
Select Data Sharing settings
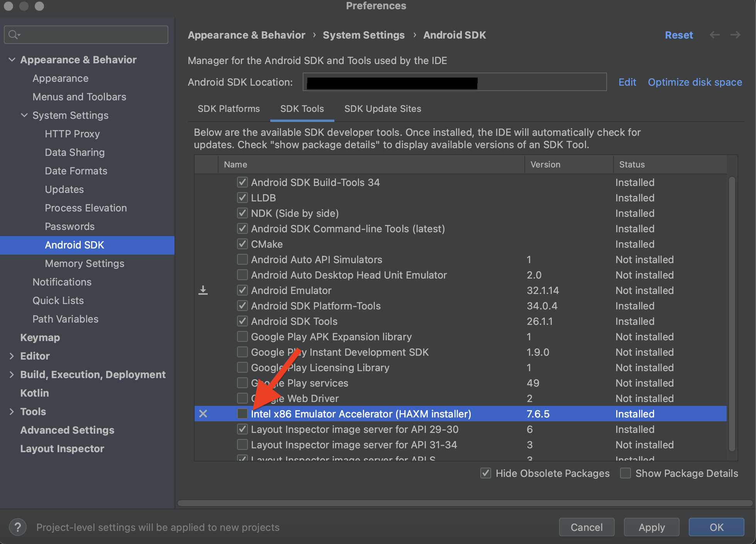point(75,152)
